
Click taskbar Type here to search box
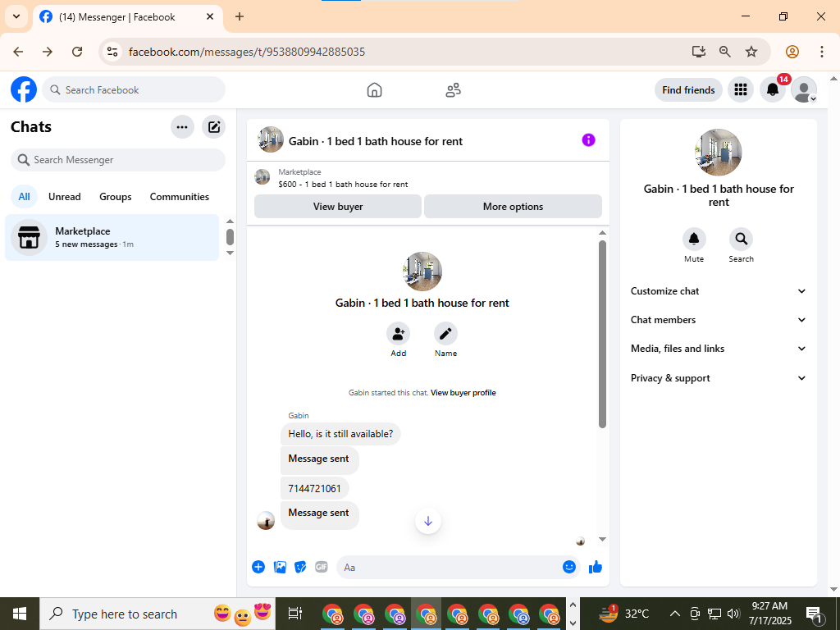(x=157, y=614)
